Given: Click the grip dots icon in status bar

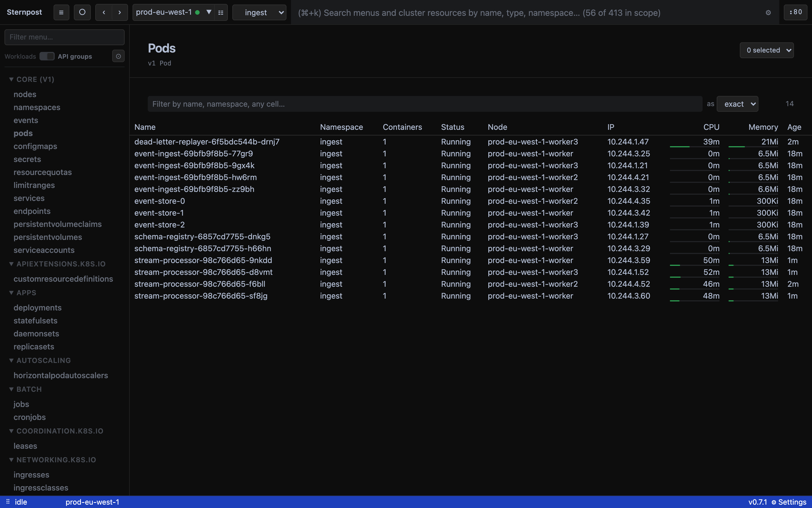Looking at the screenshot, I should (x=8, y=502).
